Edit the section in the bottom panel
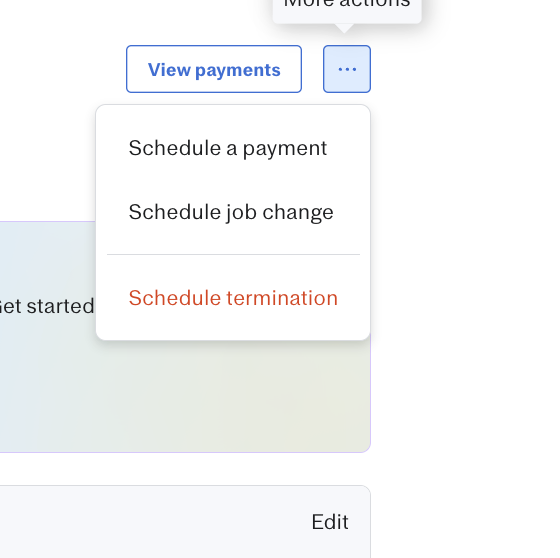Viewport: 560px width, 558px height. pyautogui.click(x=330, y=522)
